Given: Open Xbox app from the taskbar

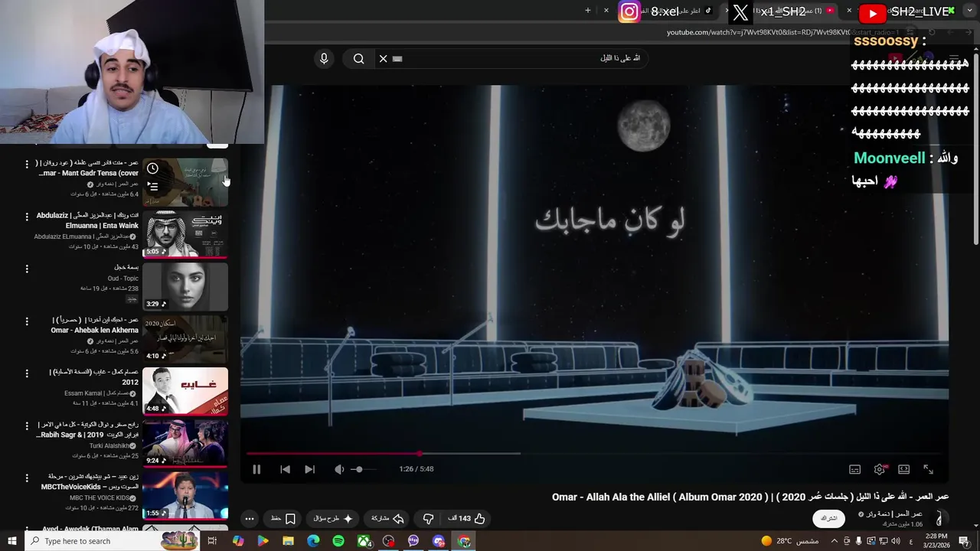Looking at the screenshot, I should [x=364, y=541].
